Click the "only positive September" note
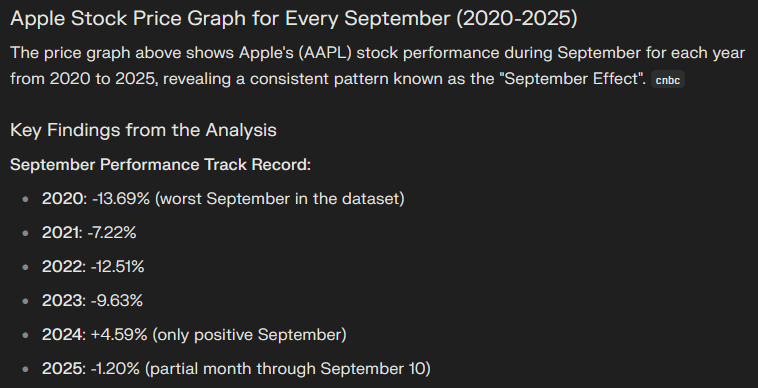This screenshot has width=758, height=388. [249, 335]
